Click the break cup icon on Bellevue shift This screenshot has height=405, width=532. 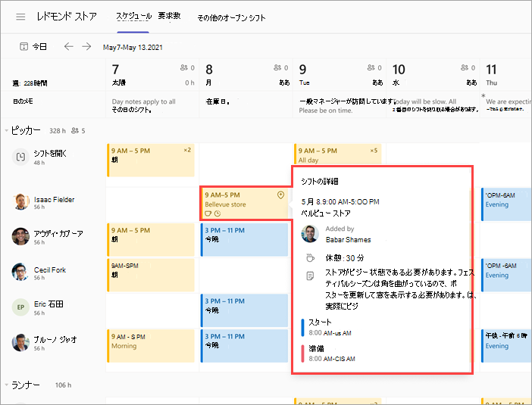208,213
